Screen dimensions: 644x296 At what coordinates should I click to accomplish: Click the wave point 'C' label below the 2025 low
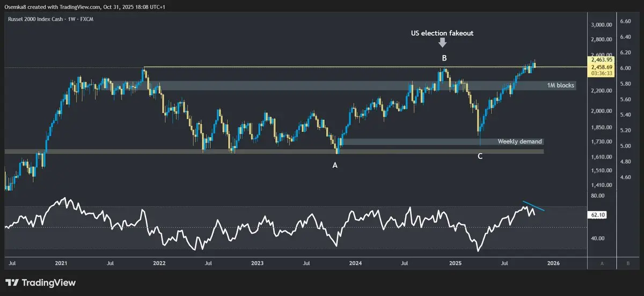pyautogui.click(x=480, y=156)
